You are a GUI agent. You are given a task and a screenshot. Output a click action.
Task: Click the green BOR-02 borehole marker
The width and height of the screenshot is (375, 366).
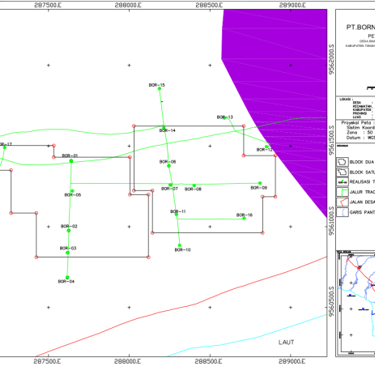[69, 231]
